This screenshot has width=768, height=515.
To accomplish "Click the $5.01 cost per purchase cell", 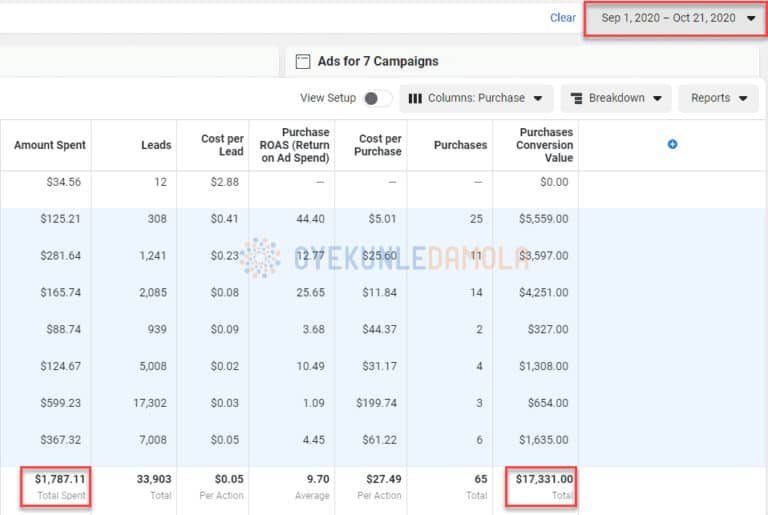I will 383,219.
